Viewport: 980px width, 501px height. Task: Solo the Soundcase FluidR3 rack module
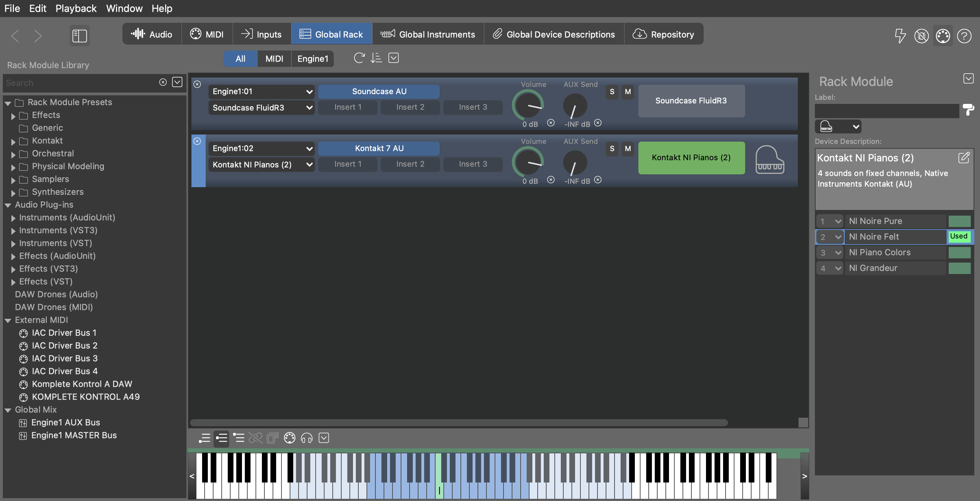[612, 92]
